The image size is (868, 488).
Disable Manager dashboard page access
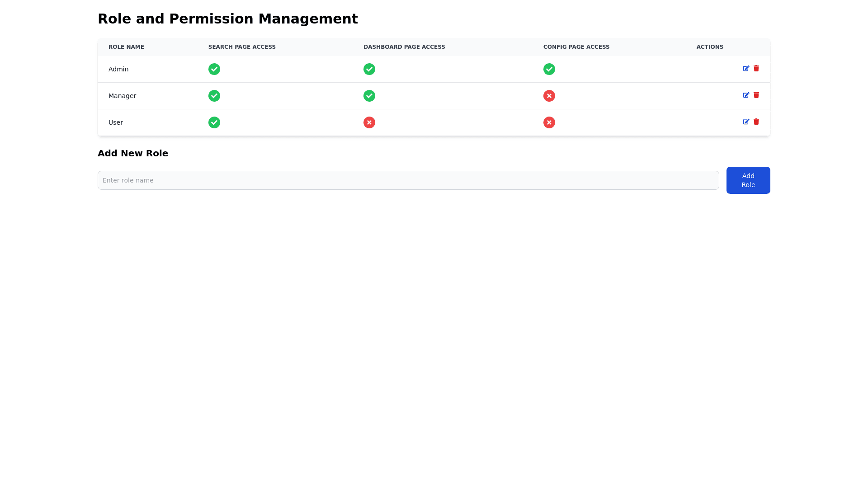tap(369, 96)
